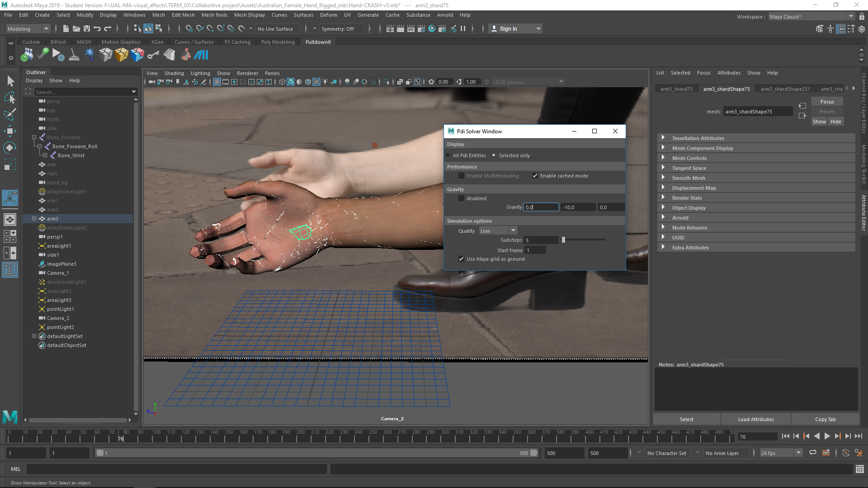Click the first PulldownIt shelf icon
The width and height of the screenshot is (868, 488).
click(x=27, y=55)
